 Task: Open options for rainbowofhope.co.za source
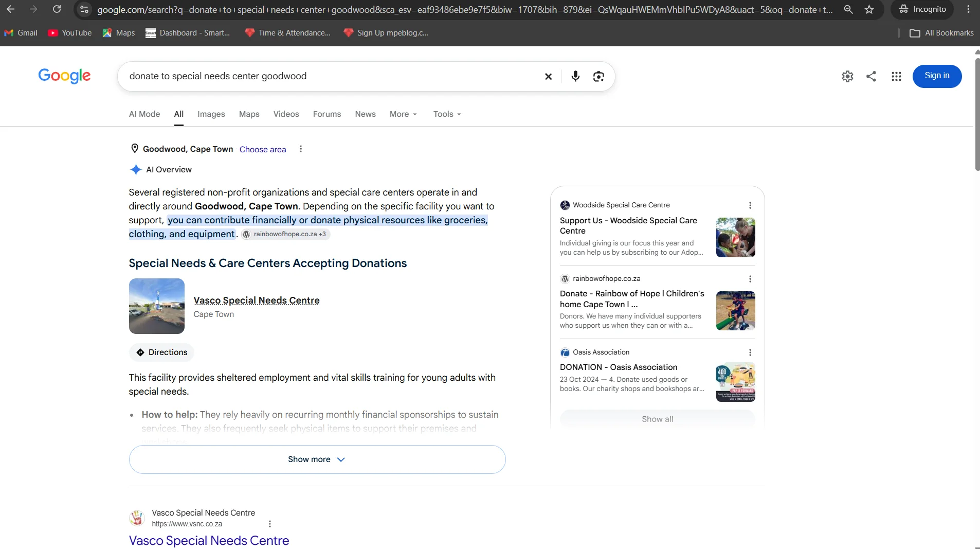pyautogui.click(x=750, y=279)
